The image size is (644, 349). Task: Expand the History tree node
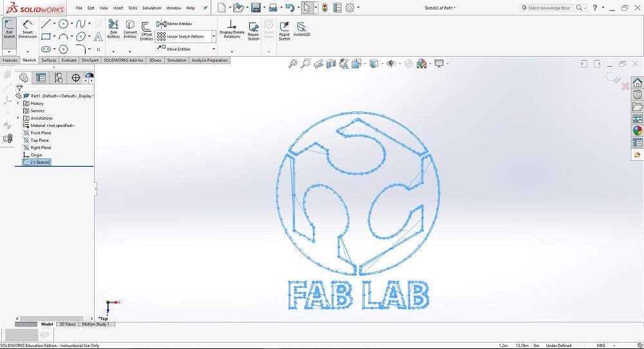[x=18, y=104]
